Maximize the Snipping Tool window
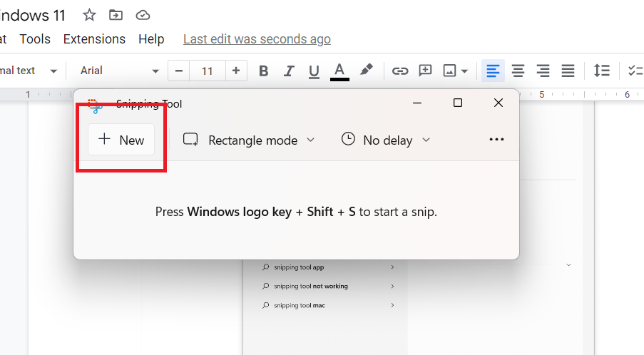The image size is (644, 355). point(458,103)
